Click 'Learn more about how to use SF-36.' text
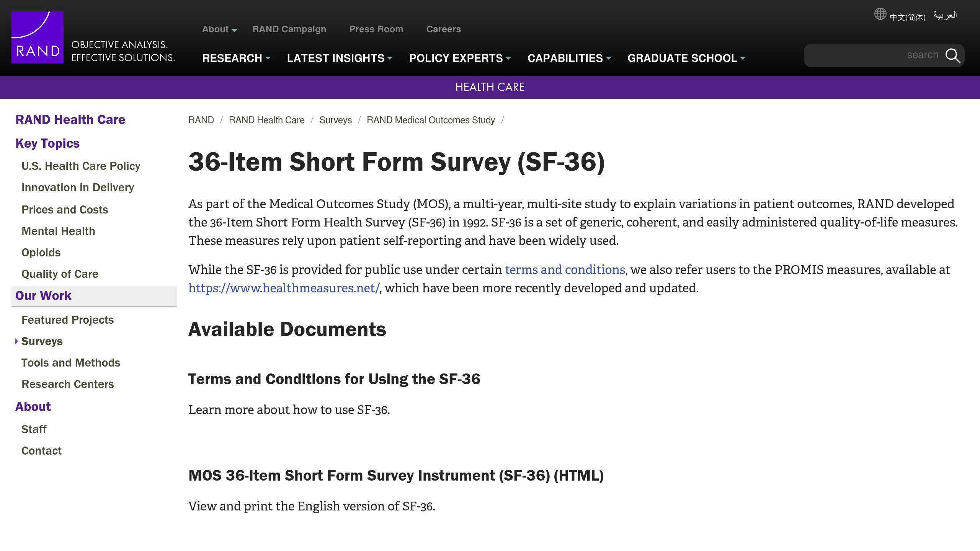Viewport: 980px width, 551px height. pyautogui.click(x=289, y=410)
